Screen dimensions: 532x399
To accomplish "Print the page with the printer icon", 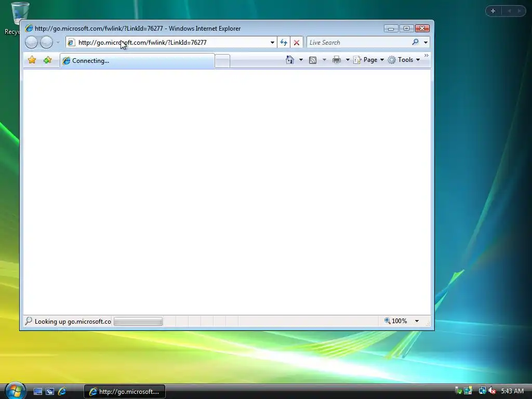I will 337,60.
